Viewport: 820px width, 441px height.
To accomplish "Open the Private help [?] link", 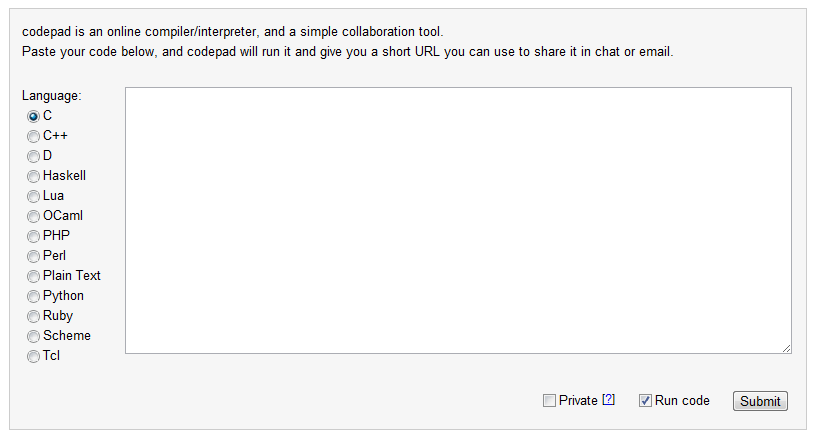I will 608,400.
